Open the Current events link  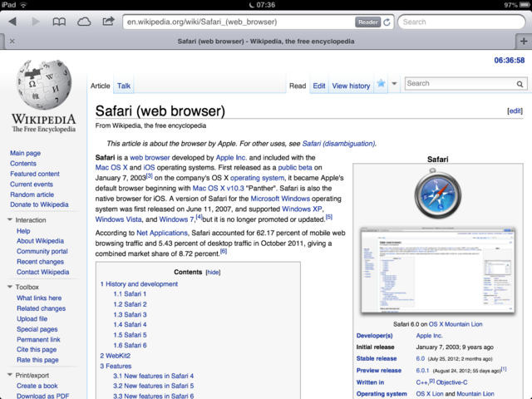pyautogui.click(x=32, y=185)
